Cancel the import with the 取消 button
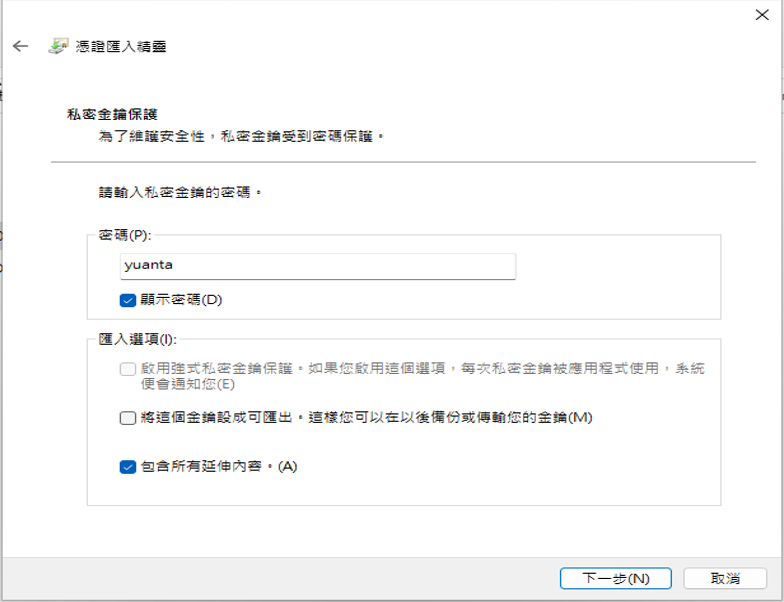Viewport: 784px width, 602px height. [x=725, y=578]
